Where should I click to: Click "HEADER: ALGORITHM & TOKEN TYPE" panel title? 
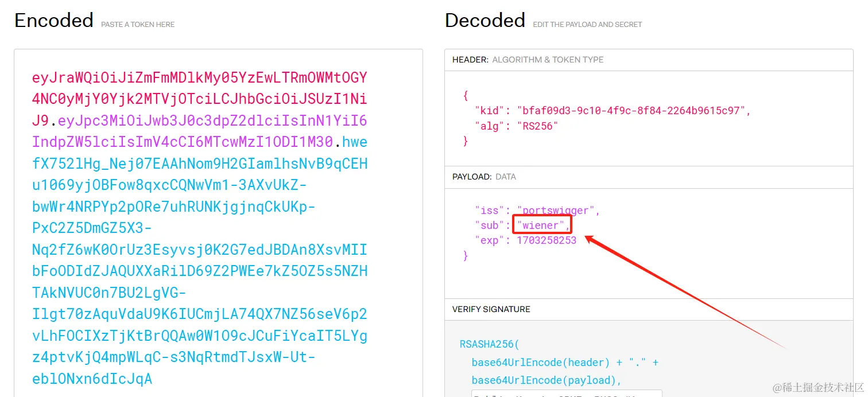pos(528,60)
